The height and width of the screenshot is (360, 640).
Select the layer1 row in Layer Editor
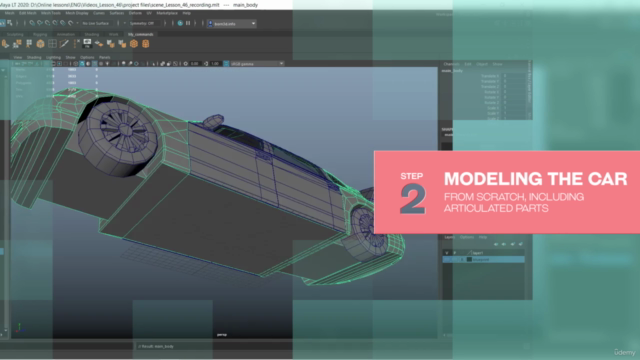click(484, 253)
